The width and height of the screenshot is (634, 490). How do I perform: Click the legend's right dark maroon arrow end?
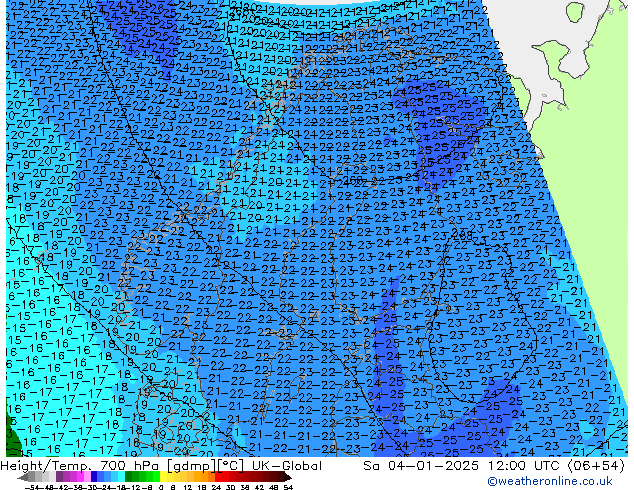coord(288,478)
